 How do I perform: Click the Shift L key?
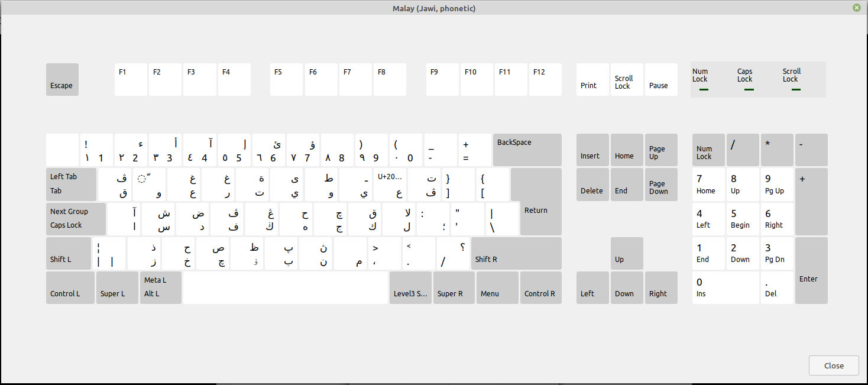click(68, 253)
